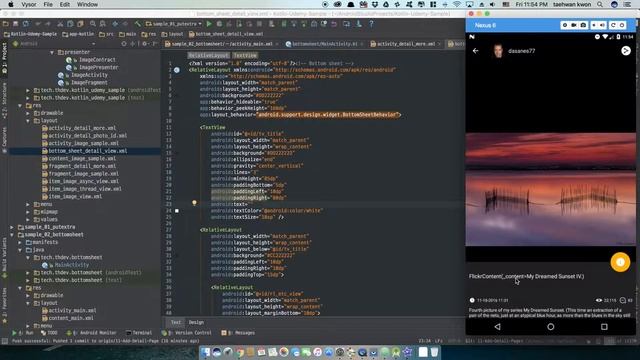This screenshot has width=640, height=360.
Task: Open the TODO tool window
Action: [x=49, y=333]
